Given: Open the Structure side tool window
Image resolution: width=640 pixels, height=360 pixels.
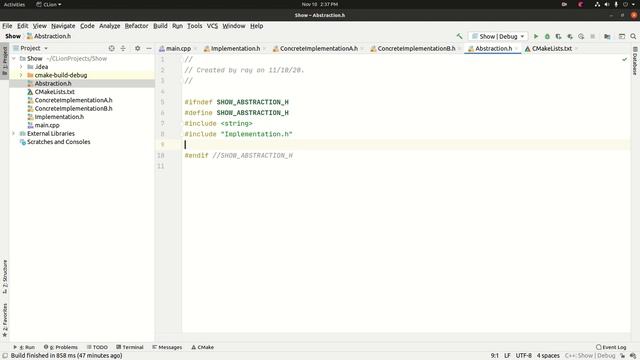Looking at the screenshot, I should 4,277.
